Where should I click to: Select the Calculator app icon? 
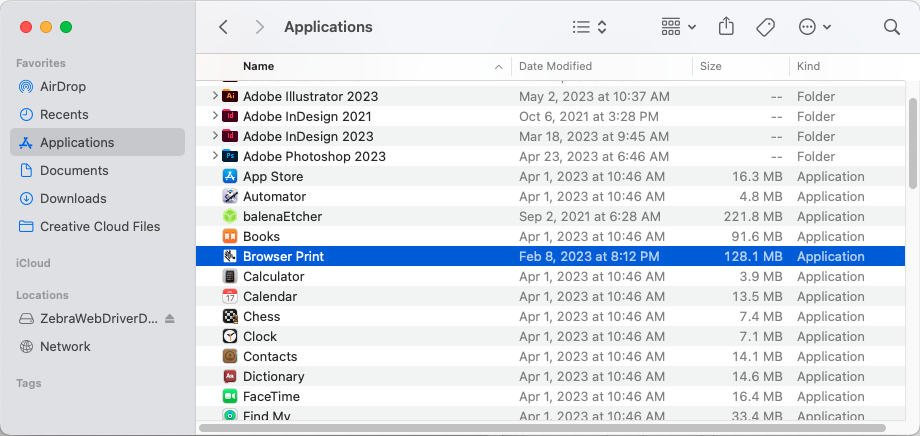(x=230, y=276)
